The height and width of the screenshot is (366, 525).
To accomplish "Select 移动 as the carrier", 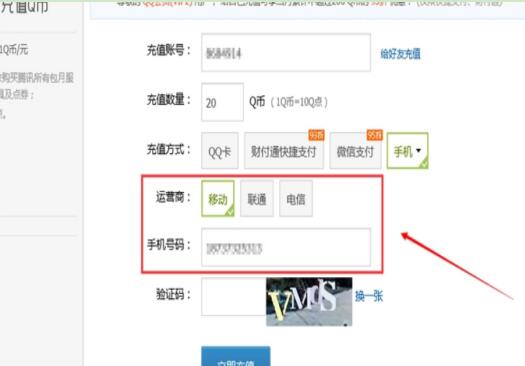I will (x=218, y=199).
